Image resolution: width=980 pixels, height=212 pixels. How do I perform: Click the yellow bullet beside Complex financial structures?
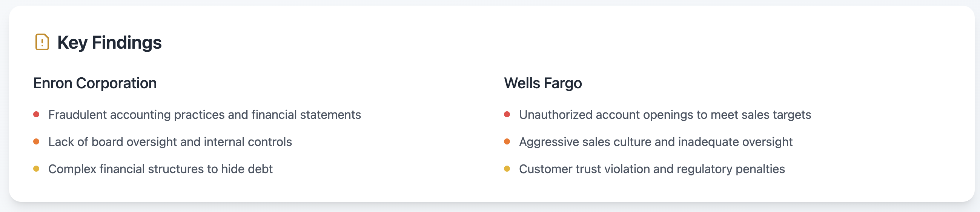[x=37, y=169]
